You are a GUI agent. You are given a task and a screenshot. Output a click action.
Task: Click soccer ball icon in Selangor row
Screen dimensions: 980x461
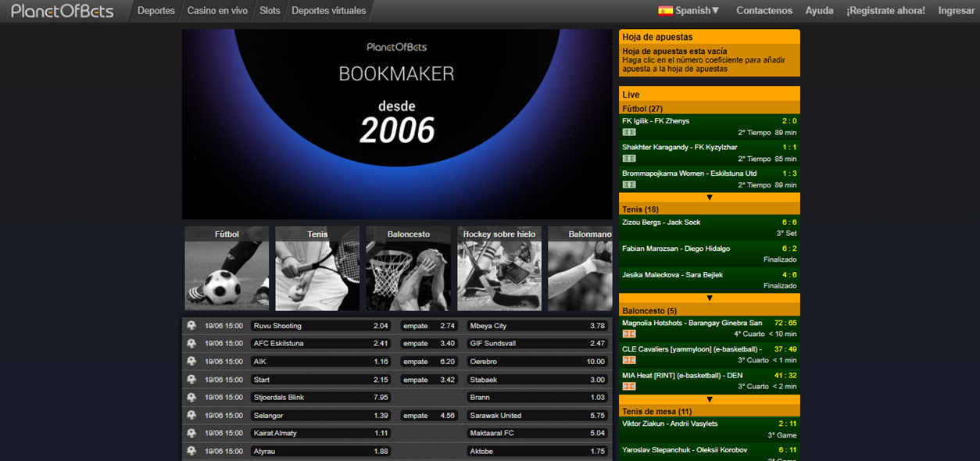click(x=191, y=416)
